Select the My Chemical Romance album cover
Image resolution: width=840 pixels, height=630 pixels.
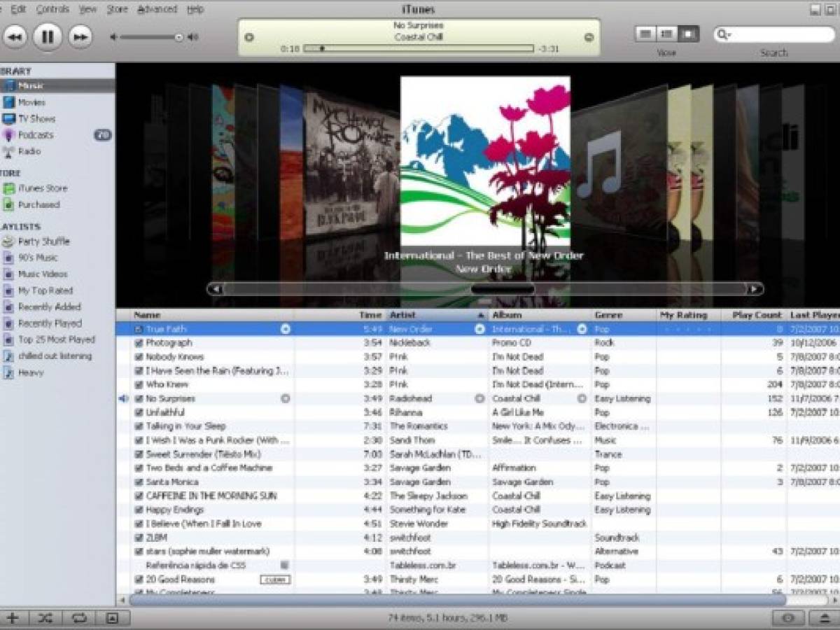pyautogui.click(x=350, y=164)
